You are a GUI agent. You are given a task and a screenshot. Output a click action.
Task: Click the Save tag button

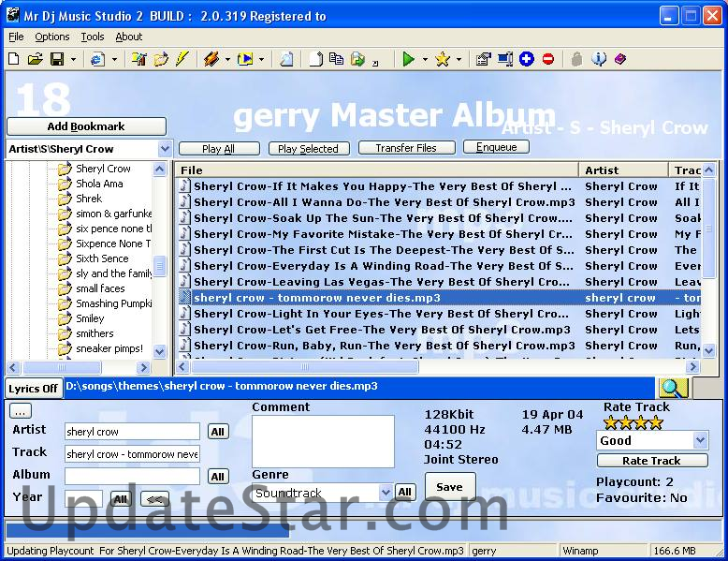[x=450, y=487]
